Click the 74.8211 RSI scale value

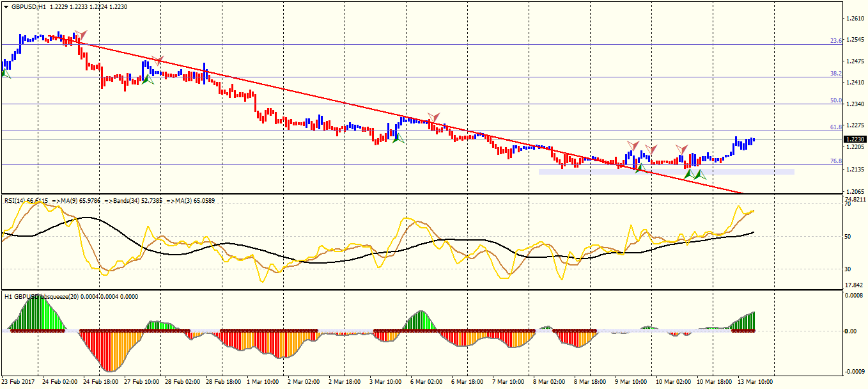tap(855, 200)
